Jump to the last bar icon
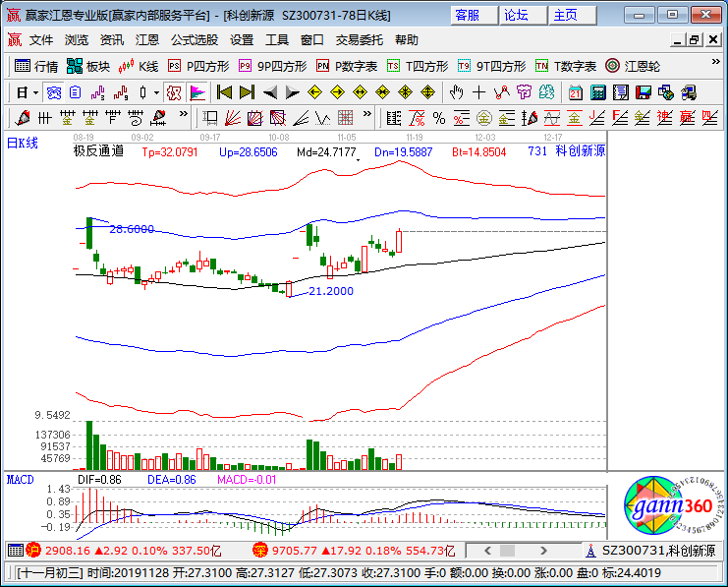 pyautogui.click(x=247, y=93)
